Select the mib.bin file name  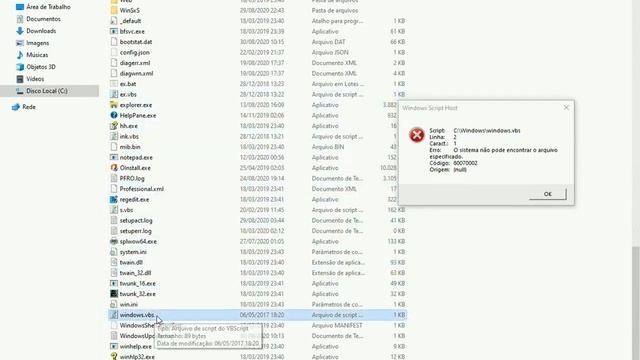coord(130,147)
